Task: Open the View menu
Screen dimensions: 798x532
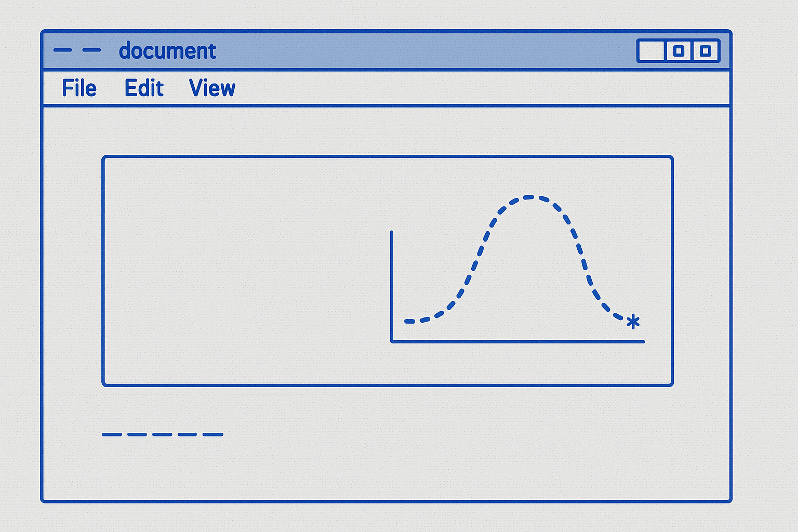Action: pos(212,88)
